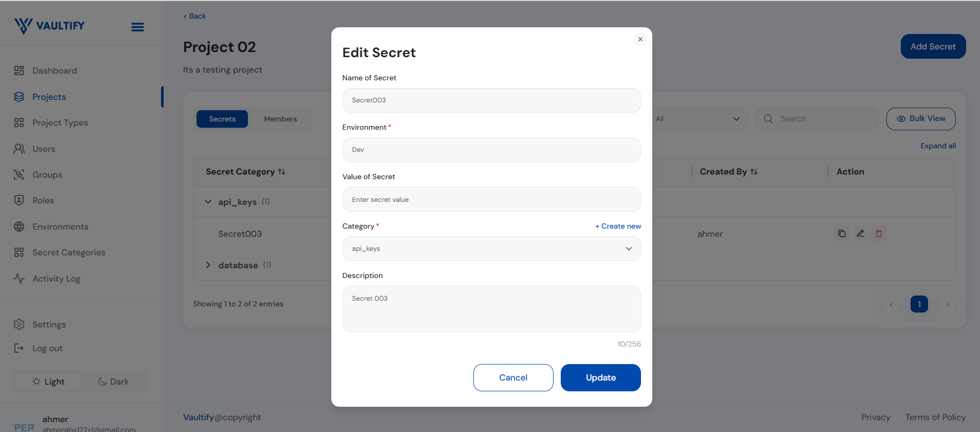This screenshot has height=432, width=980.
Task: Click the + Create new link
Action: 618,226
